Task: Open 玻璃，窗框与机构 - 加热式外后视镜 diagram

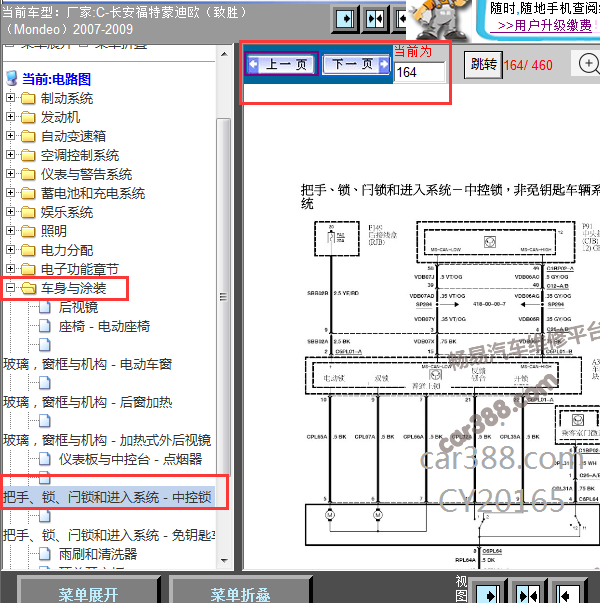Action: [107, 440]
